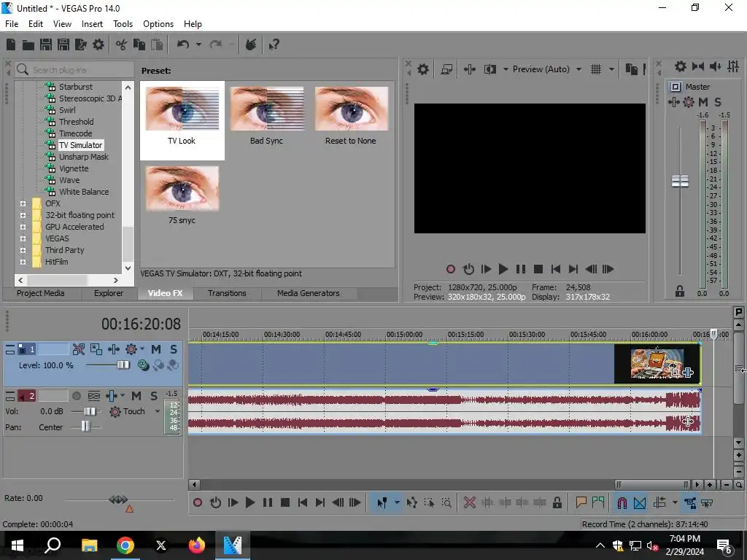Click the Search plug-ins field
The image size is (747, 560).
[x=75, y=70]
